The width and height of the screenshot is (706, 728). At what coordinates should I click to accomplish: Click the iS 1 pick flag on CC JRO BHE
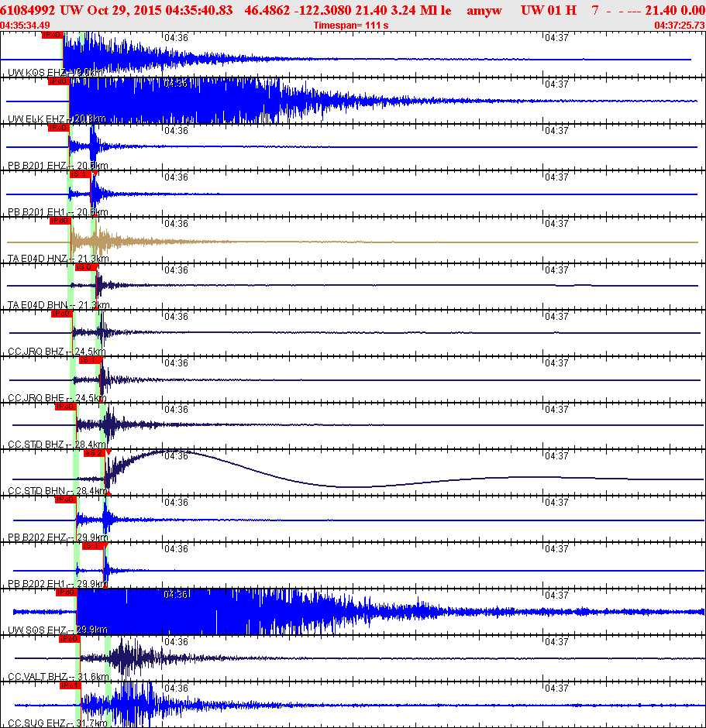(89, 360)
